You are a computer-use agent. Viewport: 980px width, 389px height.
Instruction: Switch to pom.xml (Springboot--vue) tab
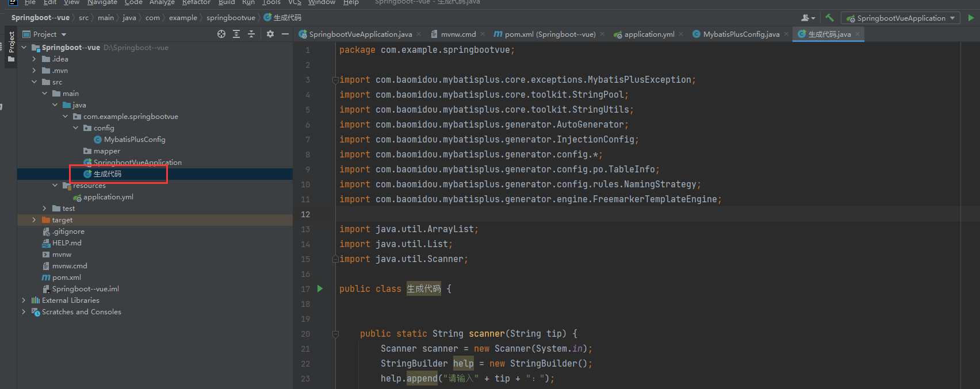[x=550, y=34]
